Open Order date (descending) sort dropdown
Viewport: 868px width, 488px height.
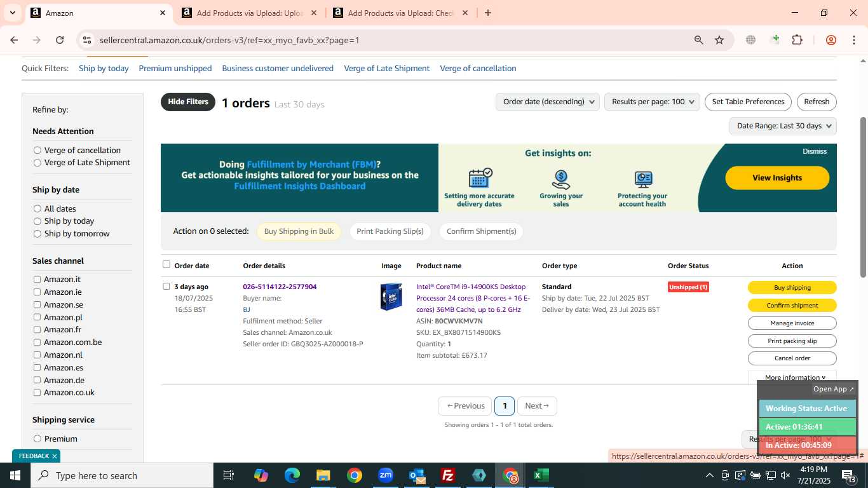tap(548, 102)
